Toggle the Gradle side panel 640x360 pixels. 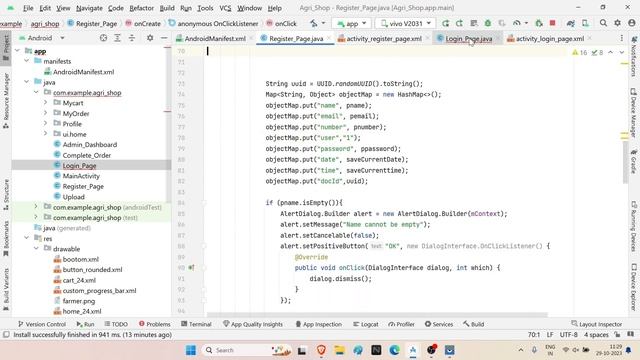pos(634,161)
